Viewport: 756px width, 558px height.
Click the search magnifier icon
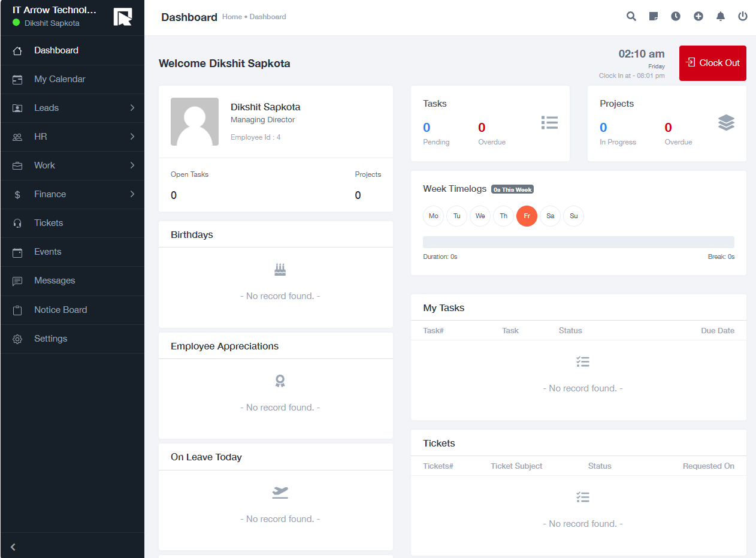631,16
